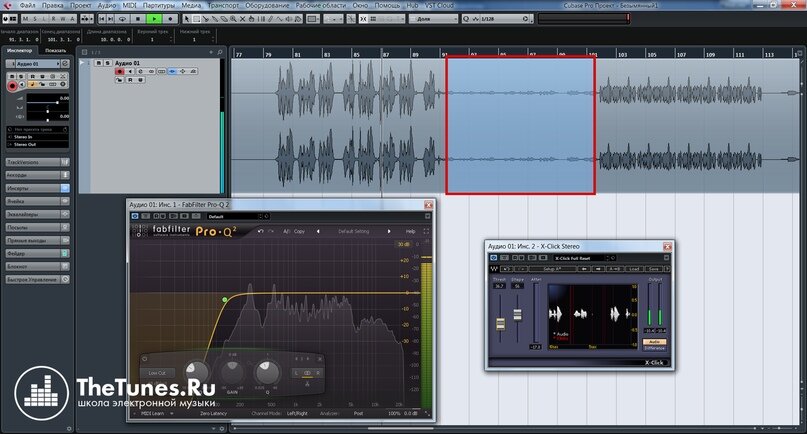The height and width of the screenshot is (434, 807).
Task: Toggle the Cycle loop button
Action: pyautogui.click(x=122, y=19)
